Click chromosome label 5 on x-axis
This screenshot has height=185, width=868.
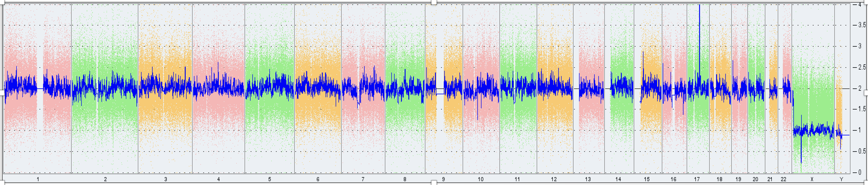click(x=270, y=179)
